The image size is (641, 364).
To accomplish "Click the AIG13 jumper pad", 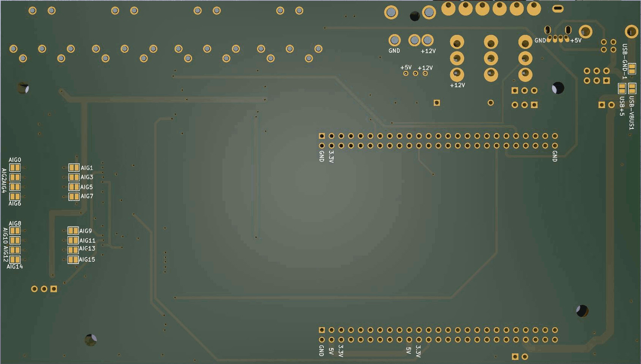I will click(73, 250).
